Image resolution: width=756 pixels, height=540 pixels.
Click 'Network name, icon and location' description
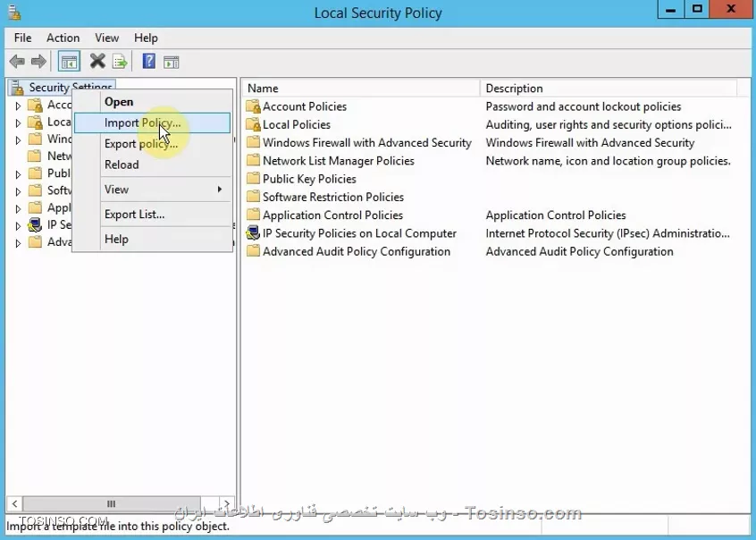pyautogui.click(x=608, y=161)
